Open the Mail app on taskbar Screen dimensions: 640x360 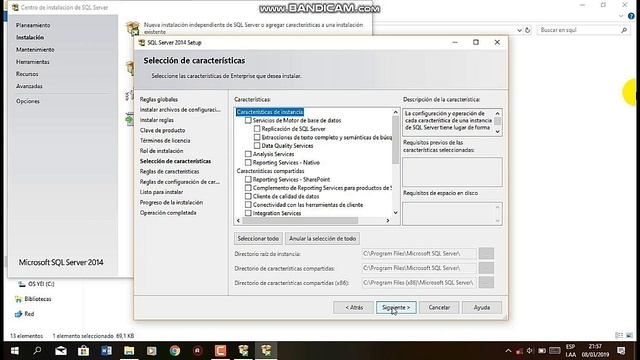(x=61, y=351)
